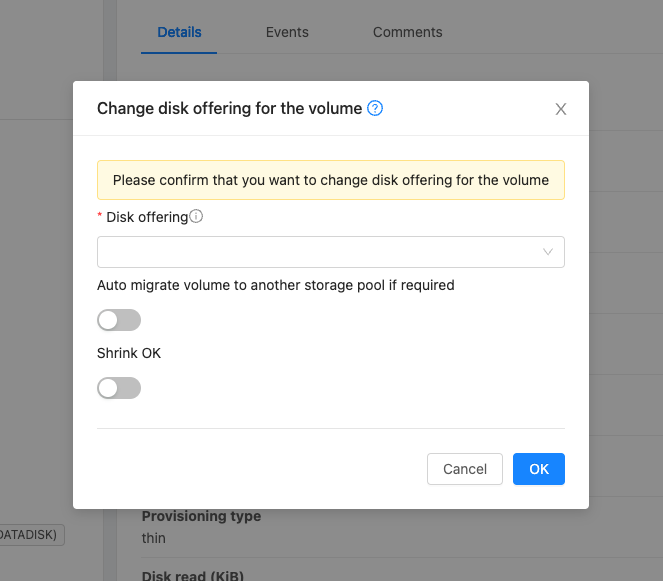Click the 'Shrink OK' label text

coord(129,353)
